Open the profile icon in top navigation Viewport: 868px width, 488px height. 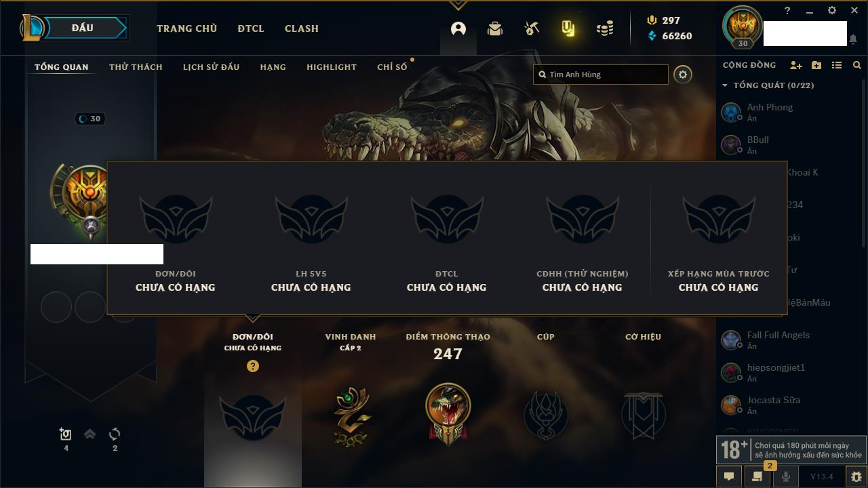pyautogui.click(x=458, y=29)
